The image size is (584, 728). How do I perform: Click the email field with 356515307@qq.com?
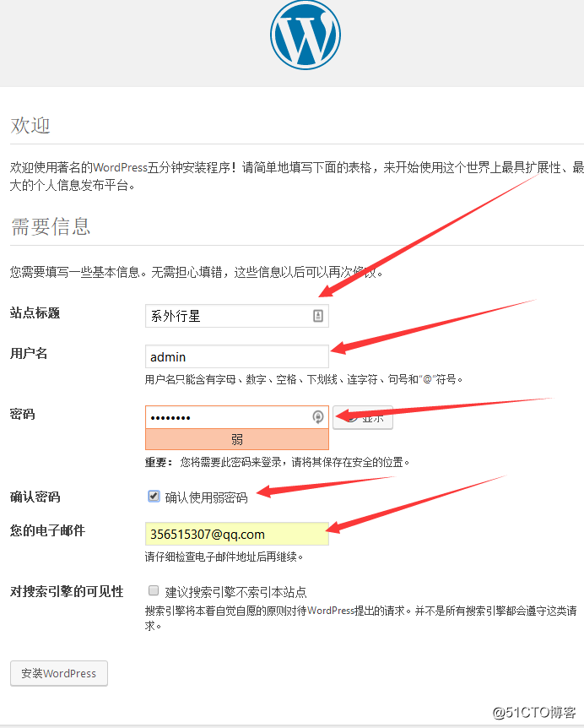click(237, 534)
